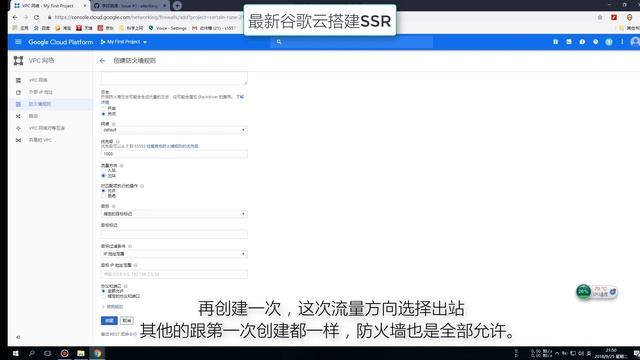
Task: Bookmark this page with the star icon
Action: click(x=600, y=17)
